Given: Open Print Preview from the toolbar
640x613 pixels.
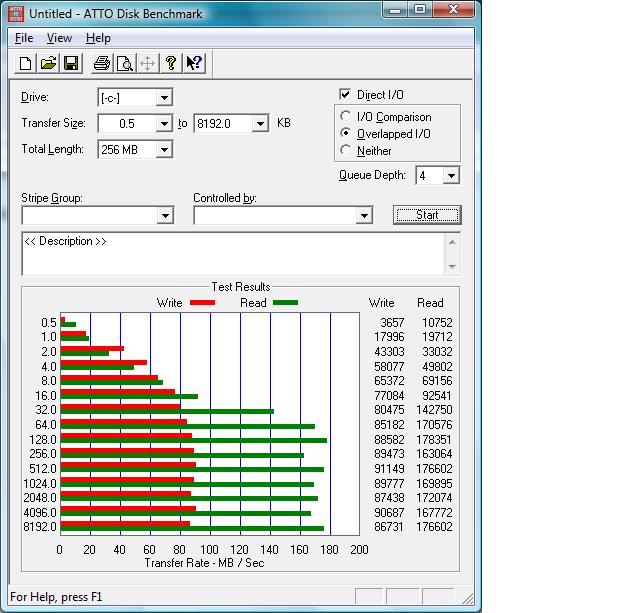Looking at the screenshot, I should pyautogui.click(x=124, y=63).
